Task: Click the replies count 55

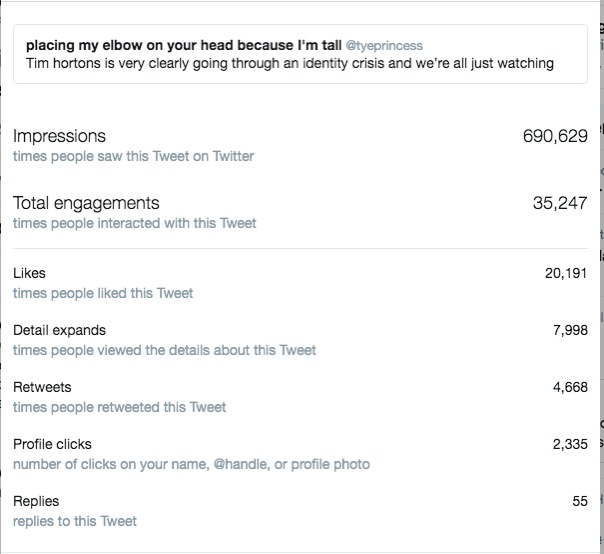Action: [x=580, y=501]
